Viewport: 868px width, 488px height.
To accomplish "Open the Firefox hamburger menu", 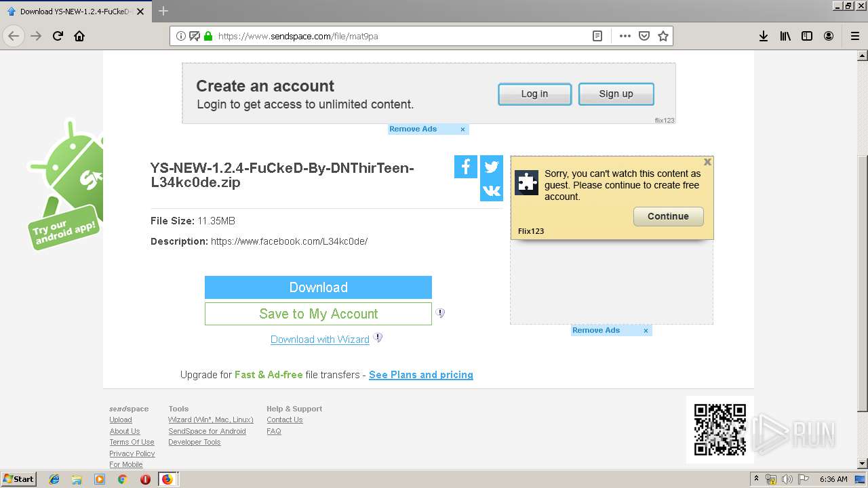I will [854, 36].
